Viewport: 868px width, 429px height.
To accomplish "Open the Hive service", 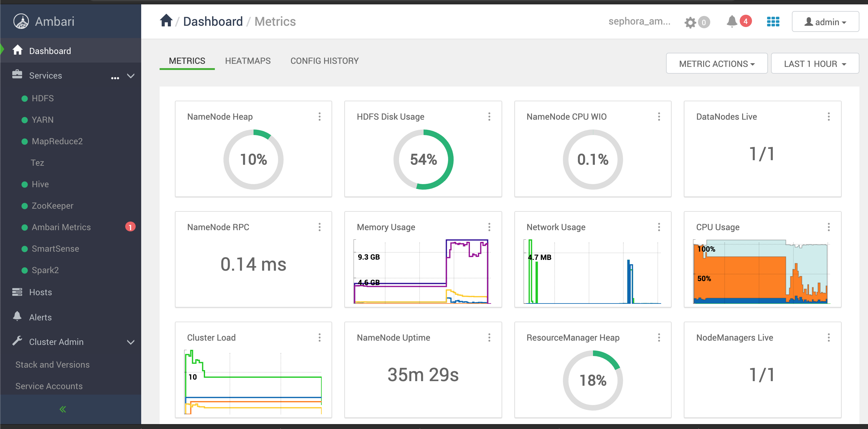I will [41, 184].
